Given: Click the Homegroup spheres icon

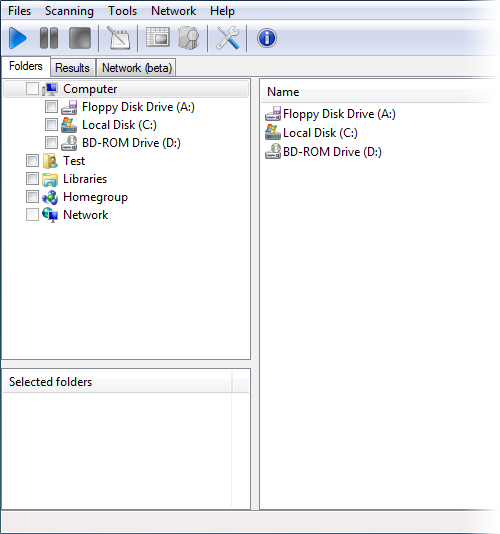Looking at the screenshot, I should 50,197.
